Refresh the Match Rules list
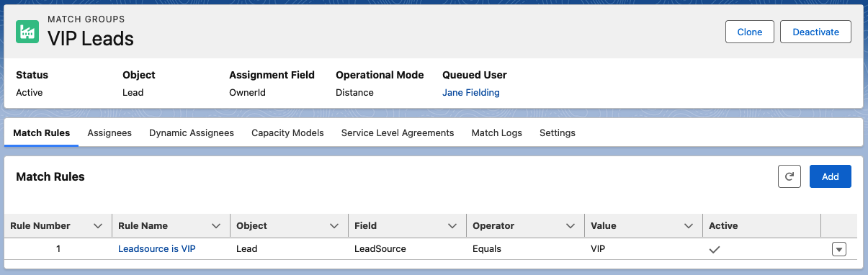 789,176
